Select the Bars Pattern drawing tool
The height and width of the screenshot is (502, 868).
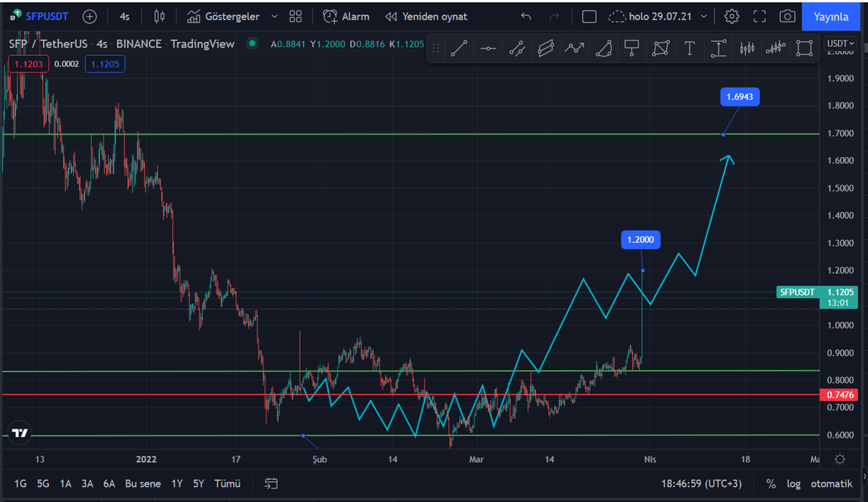point(747,48)
